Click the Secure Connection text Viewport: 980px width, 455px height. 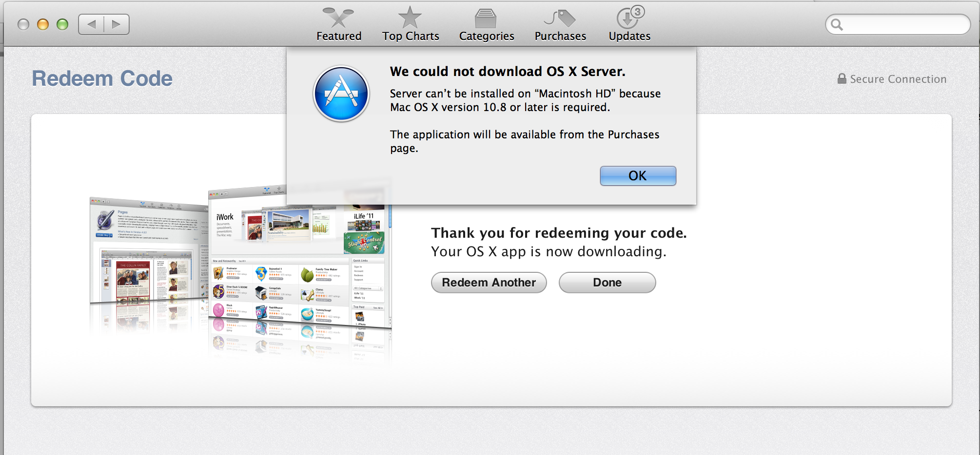pyautogui.click(x=898, y=79)
